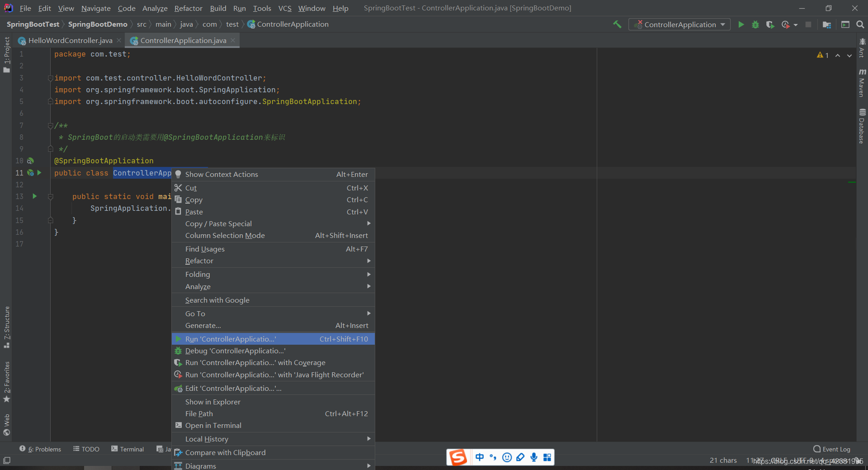Collapse the import block fold on line 3

51,78
